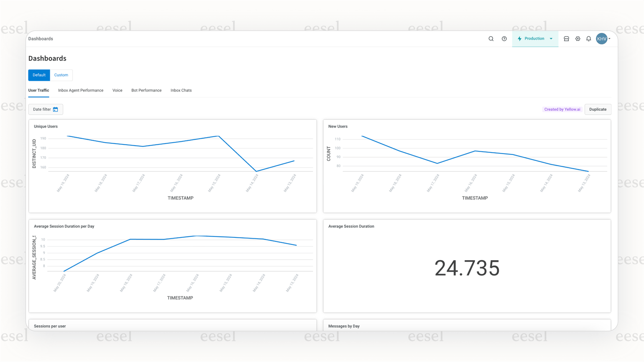Switch to the Inbox Agent Performance tab
Screen dimensions: 644x362
pos(80,90)
